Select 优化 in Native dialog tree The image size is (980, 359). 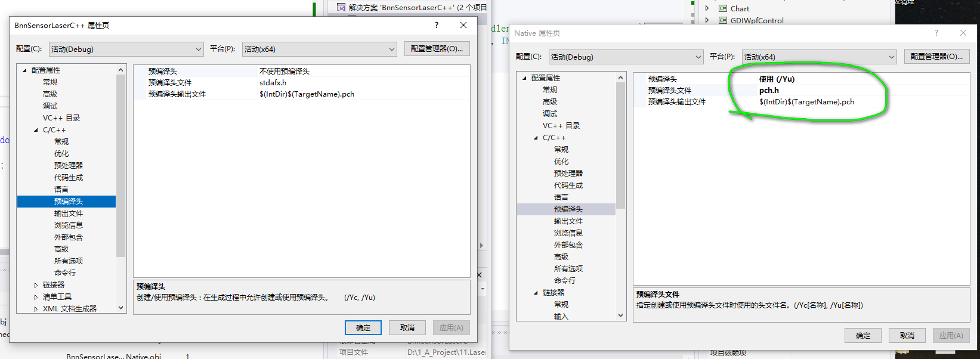tap(561, 162)
